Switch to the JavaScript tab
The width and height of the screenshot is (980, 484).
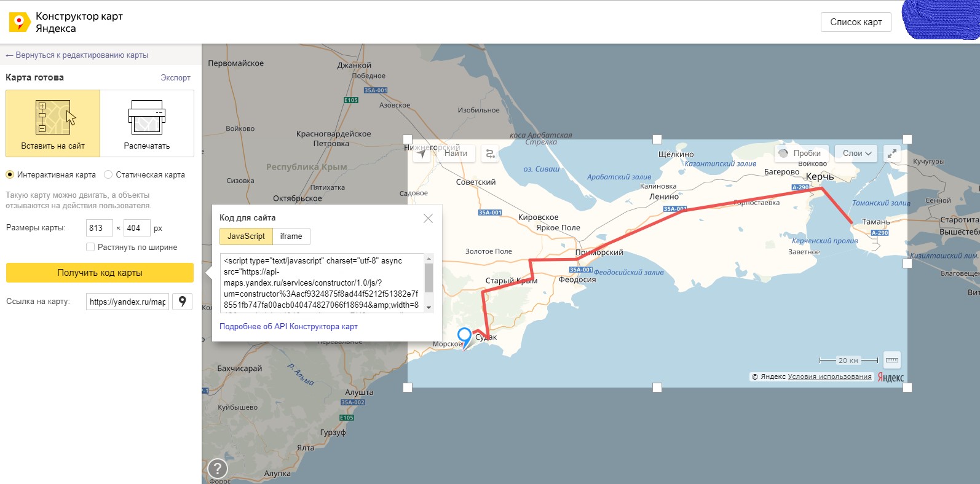(246, 236)
